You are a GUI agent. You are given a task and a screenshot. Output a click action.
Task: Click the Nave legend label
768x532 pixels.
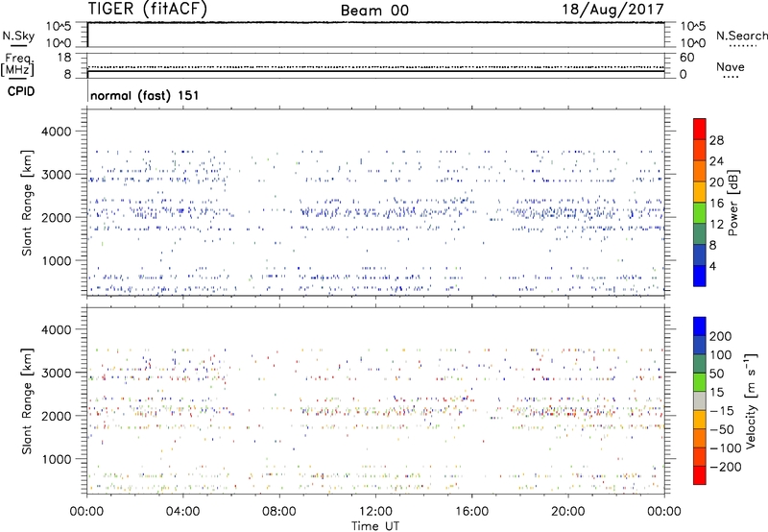click(x=731, y=66)
